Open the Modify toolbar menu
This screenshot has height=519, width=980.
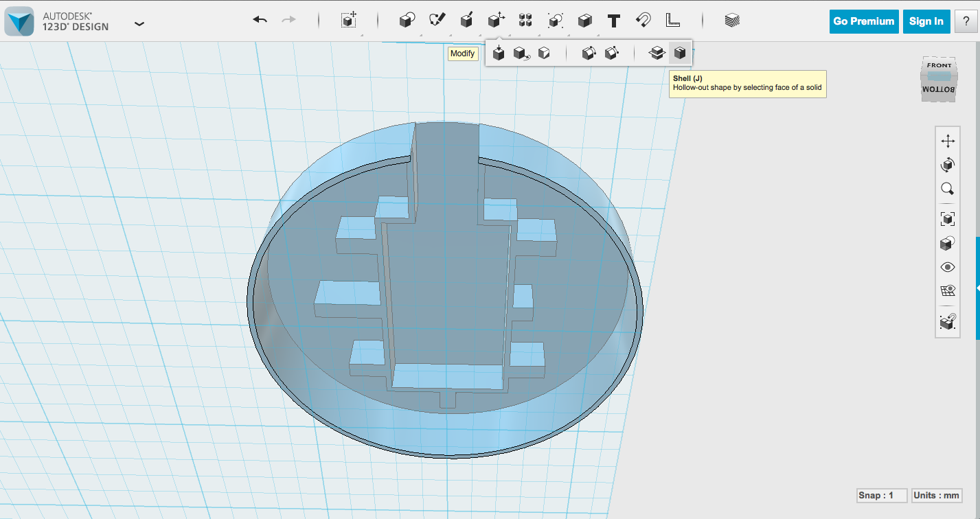click(x=495, y=21)
